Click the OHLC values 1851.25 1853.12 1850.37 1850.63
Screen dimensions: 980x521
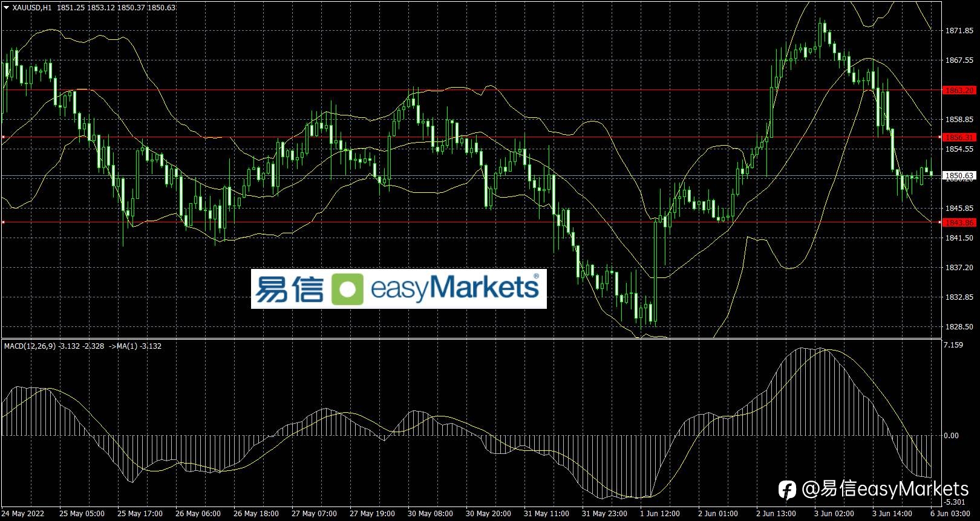117,7
